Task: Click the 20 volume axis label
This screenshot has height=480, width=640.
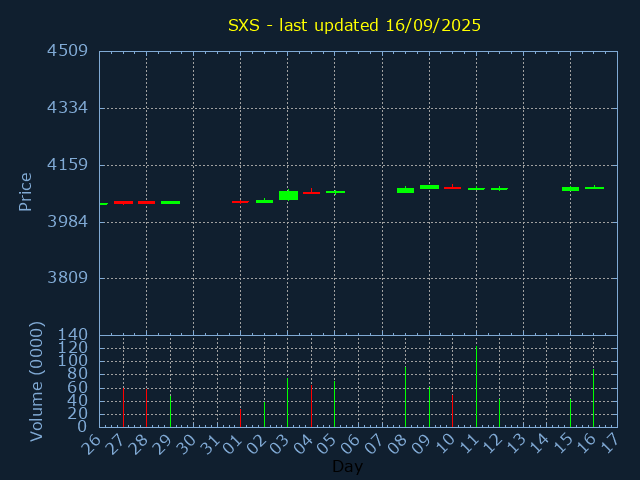Action: 78,414
